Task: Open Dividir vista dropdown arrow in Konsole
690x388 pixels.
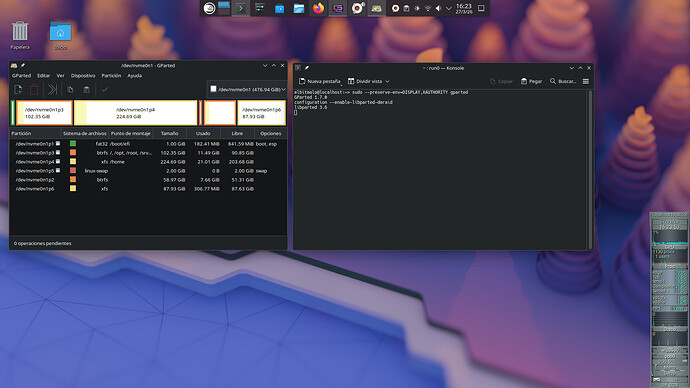Action: tap(387, 81)
